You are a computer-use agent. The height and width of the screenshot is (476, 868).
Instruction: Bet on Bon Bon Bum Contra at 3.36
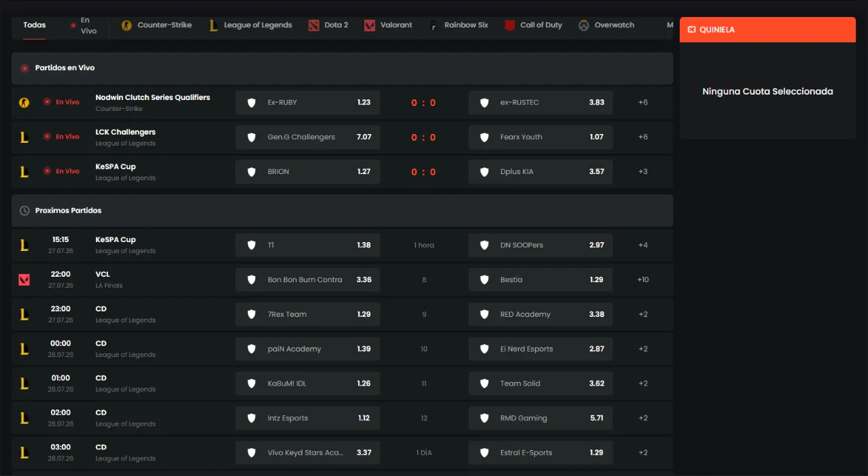307,279
